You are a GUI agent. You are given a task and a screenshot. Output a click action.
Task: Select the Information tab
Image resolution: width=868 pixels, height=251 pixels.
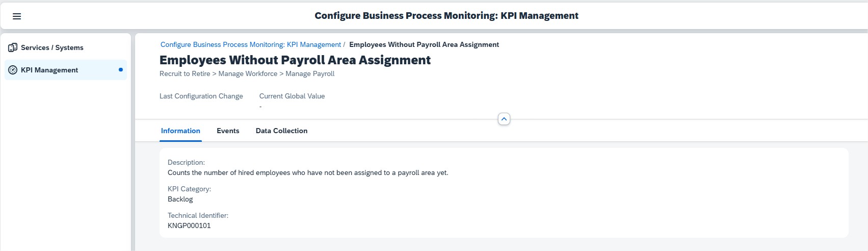(180, 131)
